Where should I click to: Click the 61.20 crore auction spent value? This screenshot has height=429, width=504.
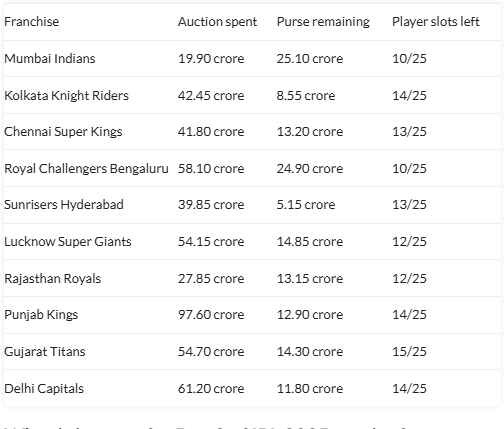[211, 389]
